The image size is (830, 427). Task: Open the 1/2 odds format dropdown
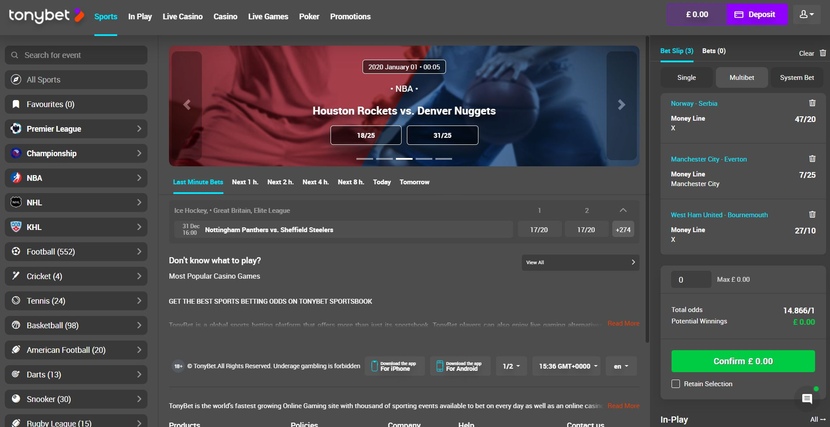tap(511, 366)
